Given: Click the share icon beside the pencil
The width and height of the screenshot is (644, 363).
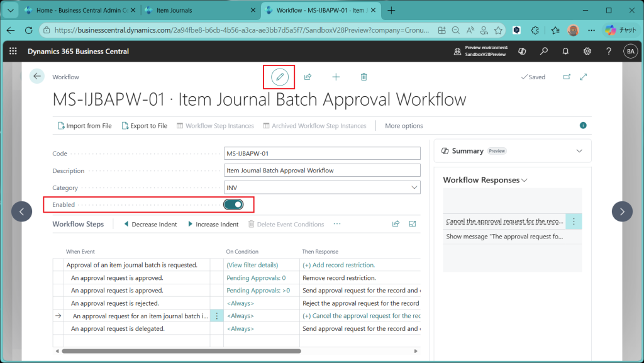Looking at the screenshot, I should [x=308, y=77].
